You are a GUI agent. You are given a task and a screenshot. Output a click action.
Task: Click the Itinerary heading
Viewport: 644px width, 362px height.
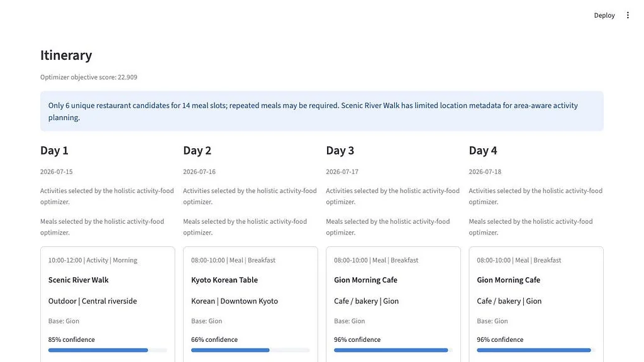click(x=66, y=55)
